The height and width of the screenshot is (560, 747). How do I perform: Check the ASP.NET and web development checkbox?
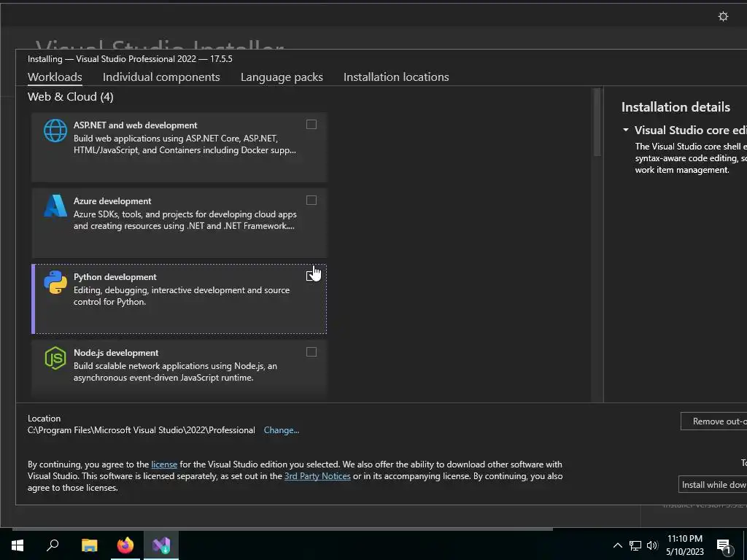tap(311, 124)
